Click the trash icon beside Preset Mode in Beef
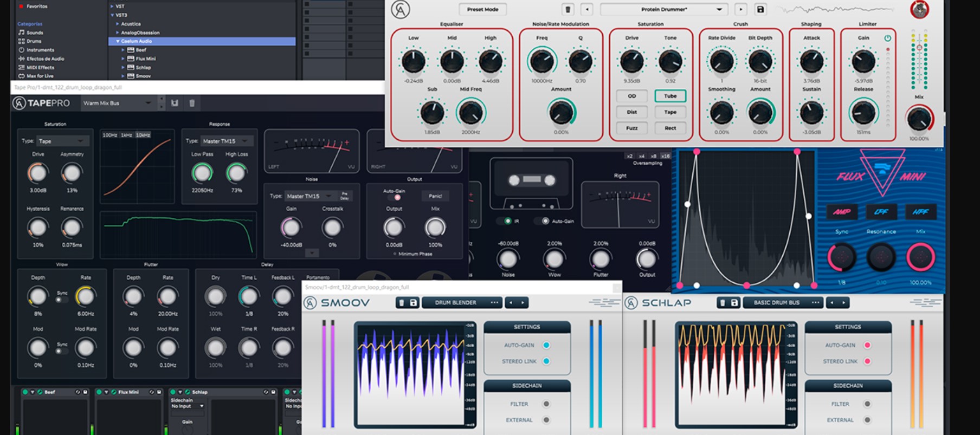 click(x=568, y=9)
